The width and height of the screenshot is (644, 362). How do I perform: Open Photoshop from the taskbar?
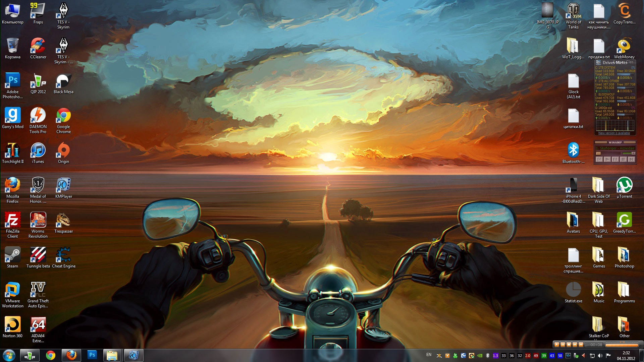pos(92,355)
